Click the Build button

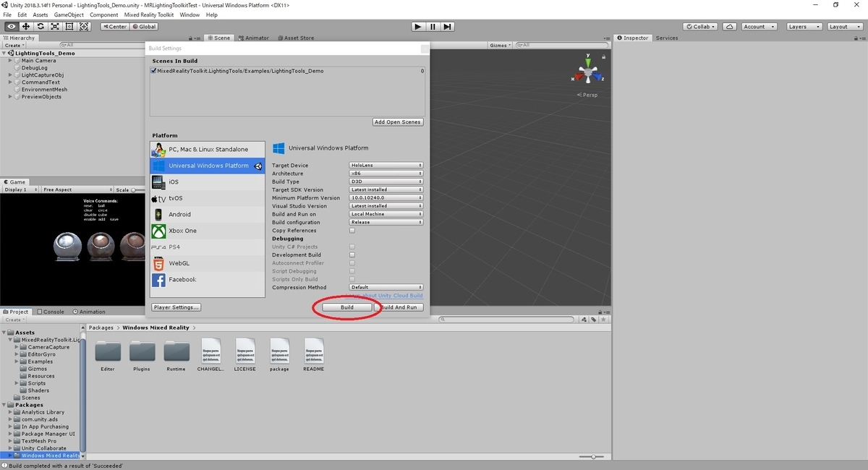coord(347,307)
